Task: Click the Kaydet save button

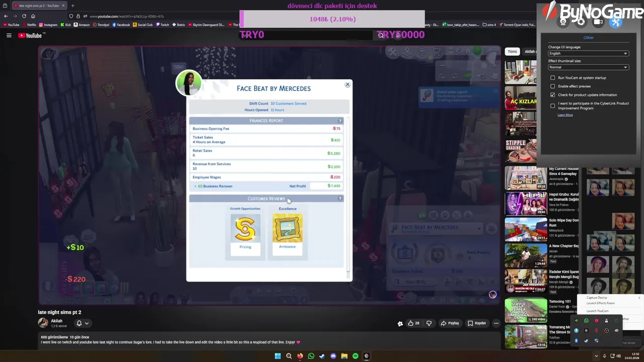Action: coord(477,323)
